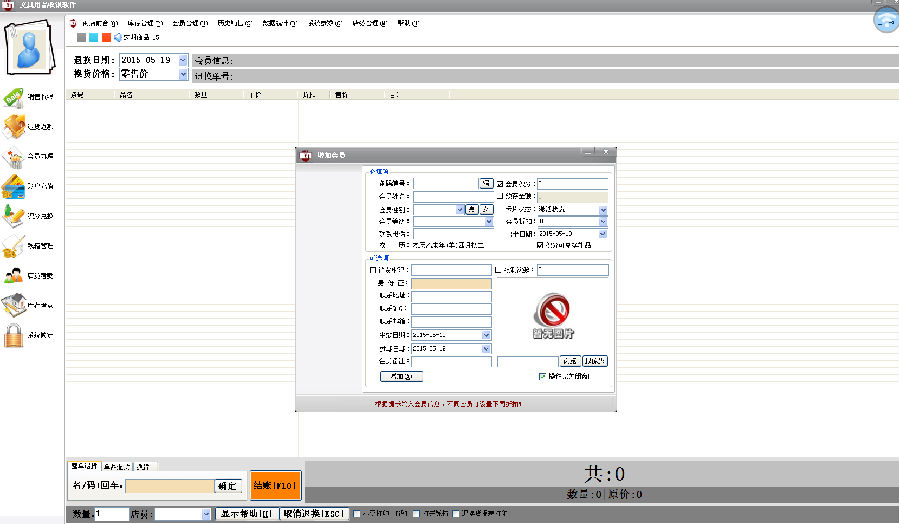Expand the shop dropdown in bottom bar
This screenshot has height=524, width=899.
[206, 514]
